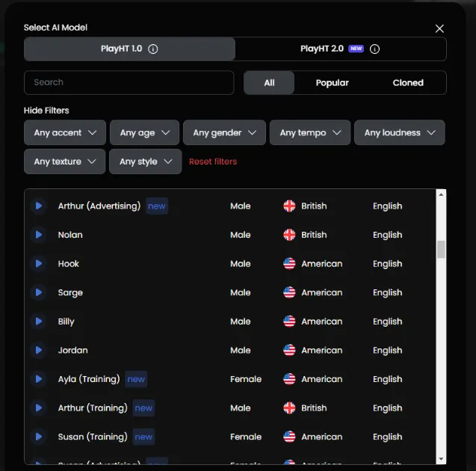Click Male in Billy's row
This screenshot has height=471, width=476.
240,321
